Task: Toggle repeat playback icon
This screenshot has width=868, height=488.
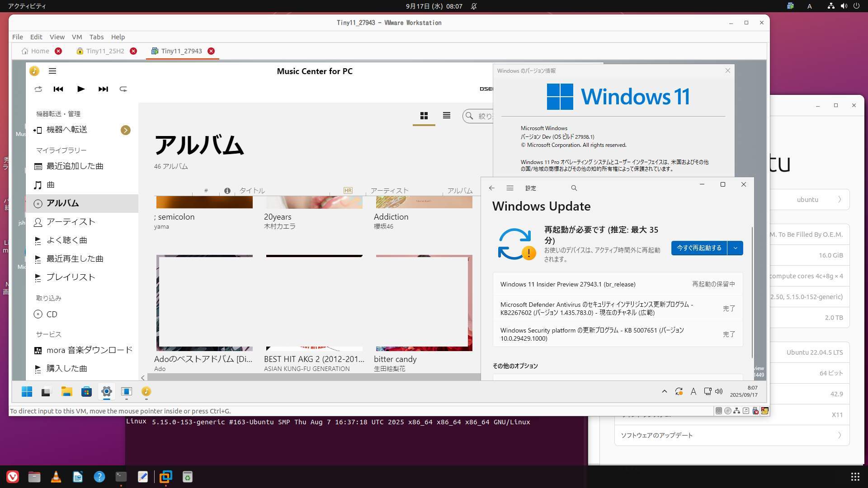Action: (123, 89)
